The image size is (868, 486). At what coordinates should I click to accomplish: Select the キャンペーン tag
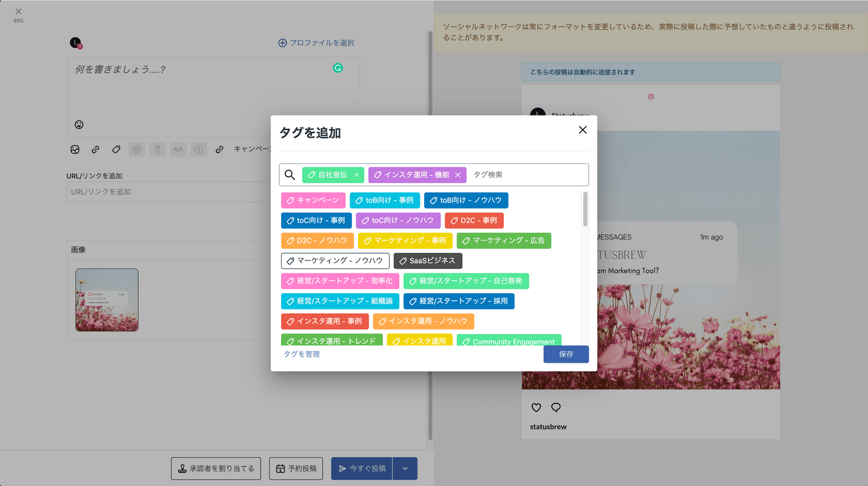(x=313, y=200)
